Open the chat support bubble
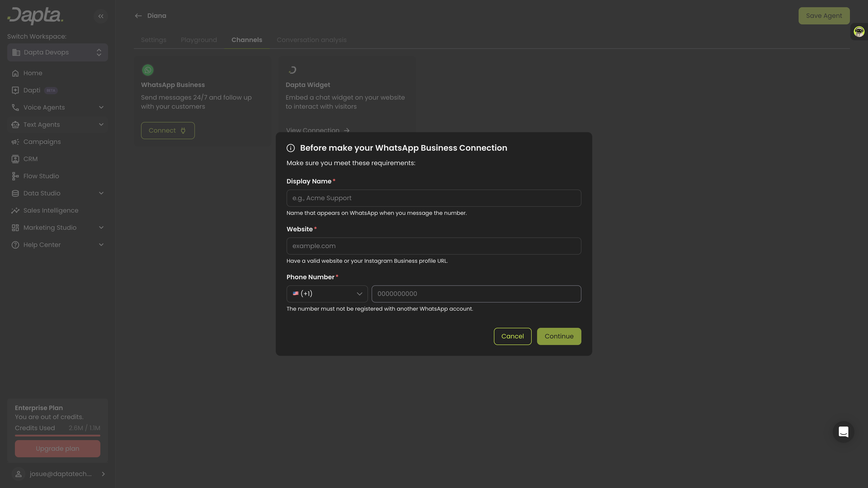868x488 pixels. pyautogui.click(x=843, y=432)
